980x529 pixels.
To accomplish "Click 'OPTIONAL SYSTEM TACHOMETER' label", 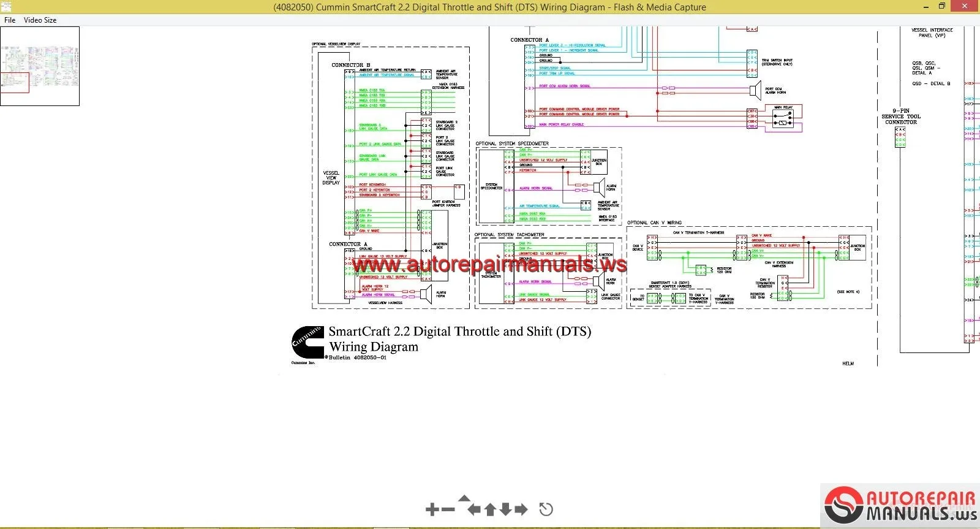I will [510, 235].
